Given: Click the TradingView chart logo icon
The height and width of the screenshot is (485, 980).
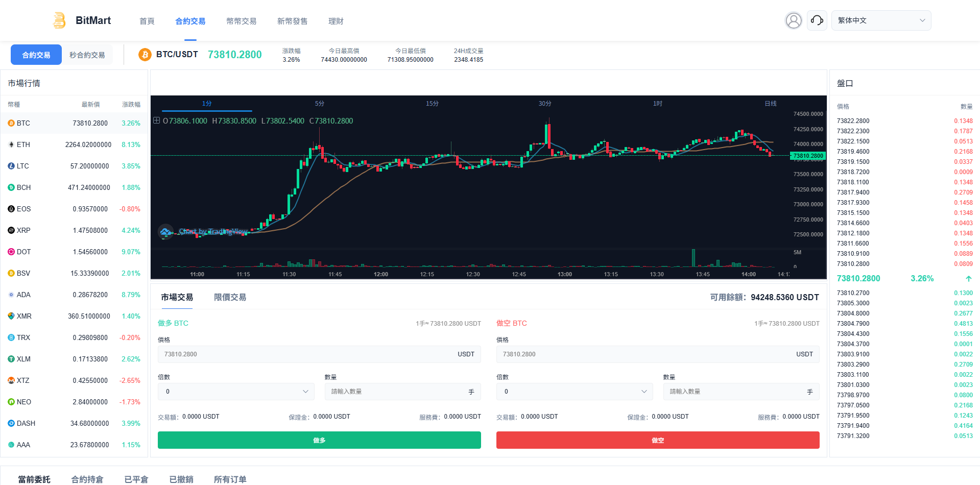Looking at the screenshot, I should [x=165, y=232].
